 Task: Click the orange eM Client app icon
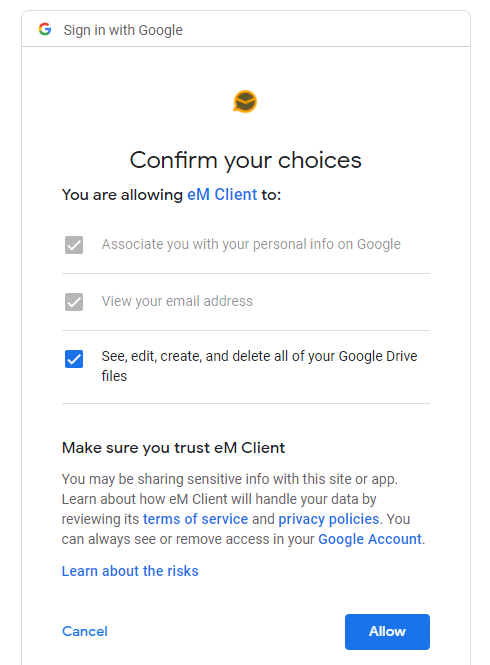[245, 102]
